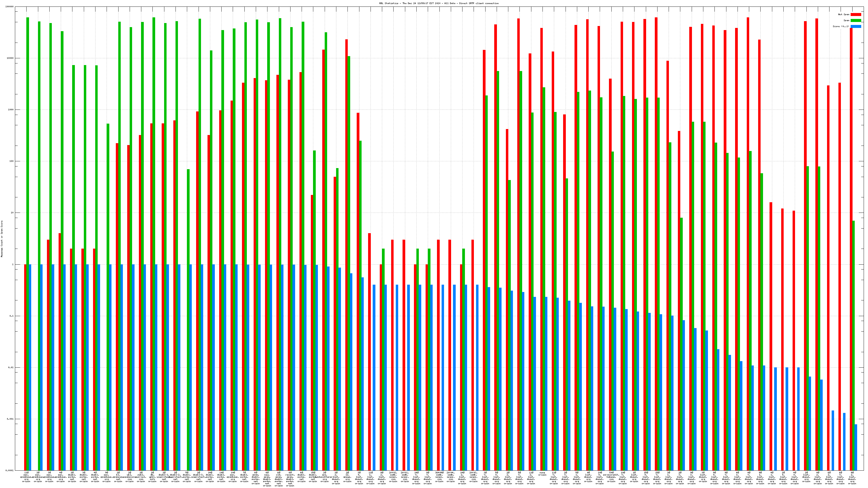Click the 'Score (0..1)' legend text
Viewport: 868px width, 488px height.
click(841, 26)
